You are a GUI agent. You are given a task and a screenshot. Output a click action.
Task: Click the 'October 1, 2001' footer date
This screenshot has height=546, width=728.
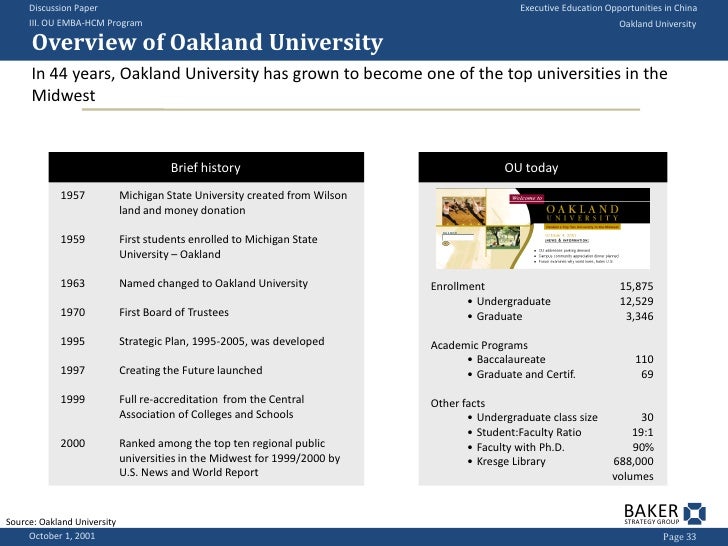tap(62, 536)
